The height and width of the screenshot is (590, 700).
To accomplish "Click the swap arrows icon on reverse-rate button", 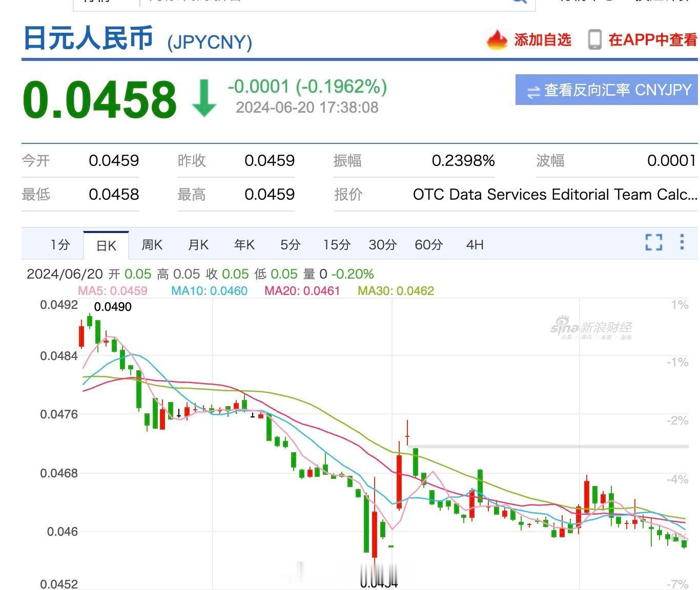I will tap(533, 92).
